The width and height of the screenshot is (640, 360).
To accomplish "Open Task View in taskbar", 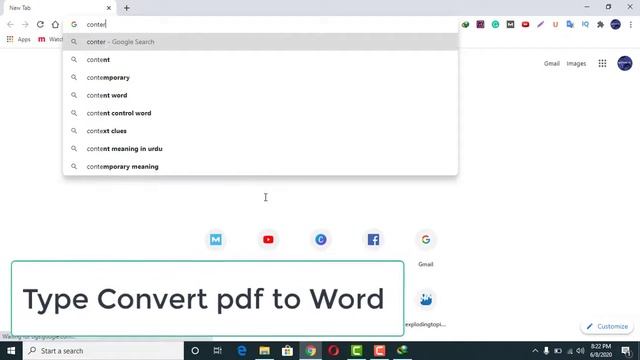I will click(x=218, y=351).
